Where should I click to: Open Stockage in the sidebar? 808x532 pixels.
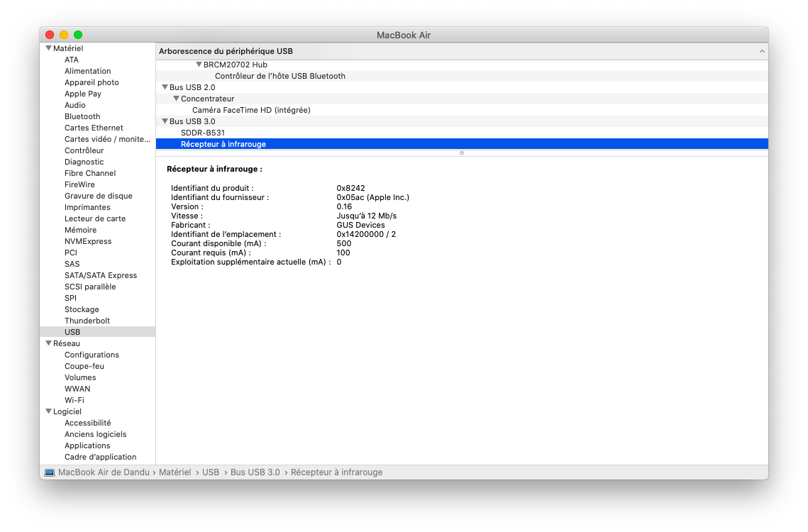point(82,309)
